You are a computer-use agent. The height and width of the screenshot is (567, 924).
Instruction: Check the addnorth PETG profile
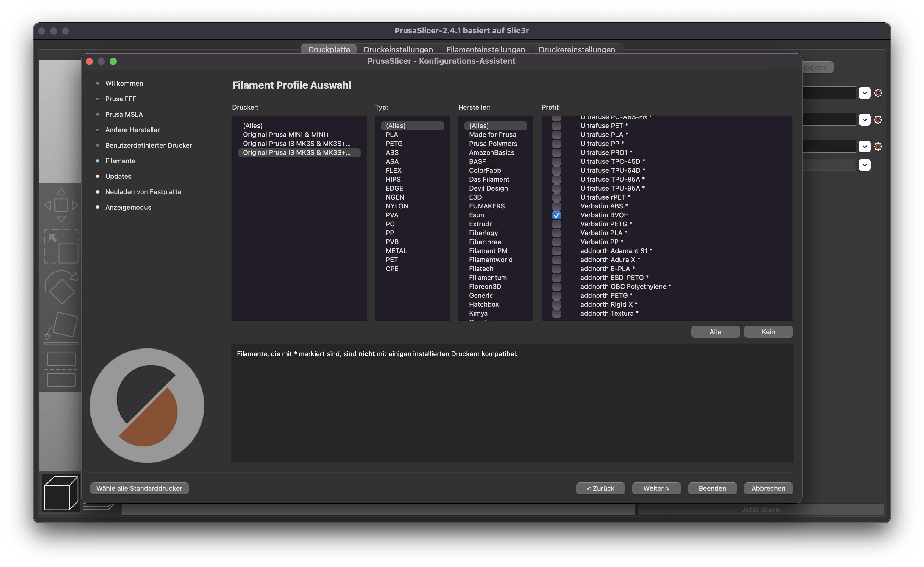[556, 295]
